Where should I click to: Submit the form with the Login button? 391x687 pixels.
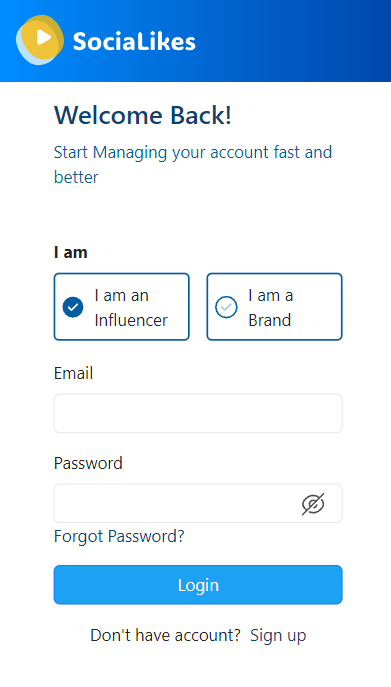coord(198,585)
